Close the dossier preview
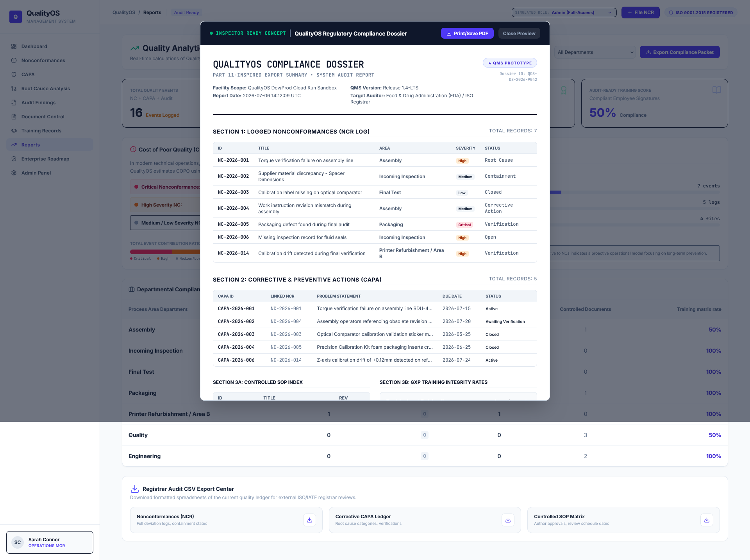Viewport: 750px width, 560px height. click(x=519, y=34)
